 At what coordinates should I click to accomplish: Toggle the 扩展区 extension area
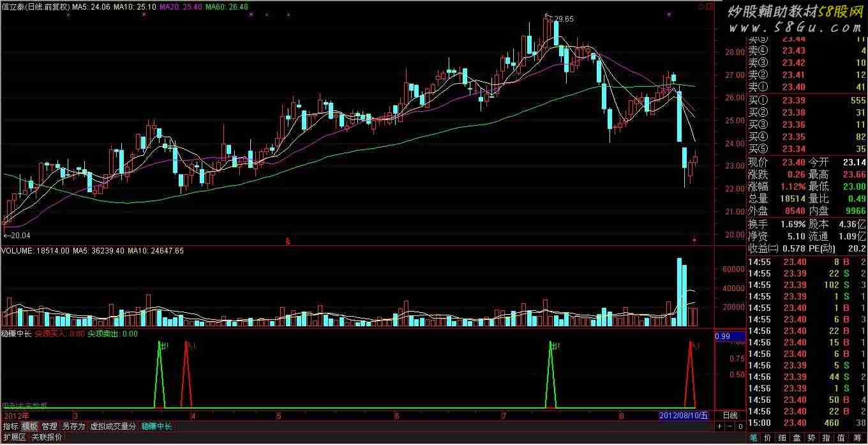pos(13,437)
